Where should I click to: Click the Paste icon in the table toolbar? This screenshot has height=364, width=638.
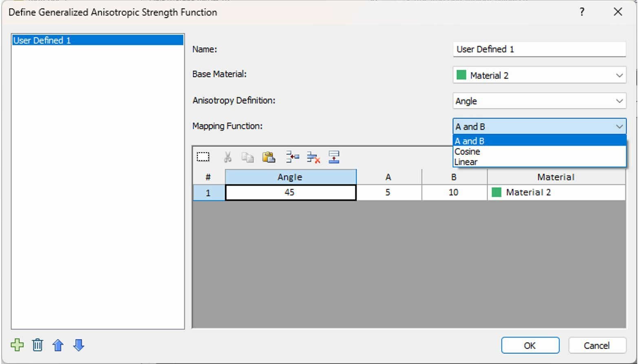(269, 157)
